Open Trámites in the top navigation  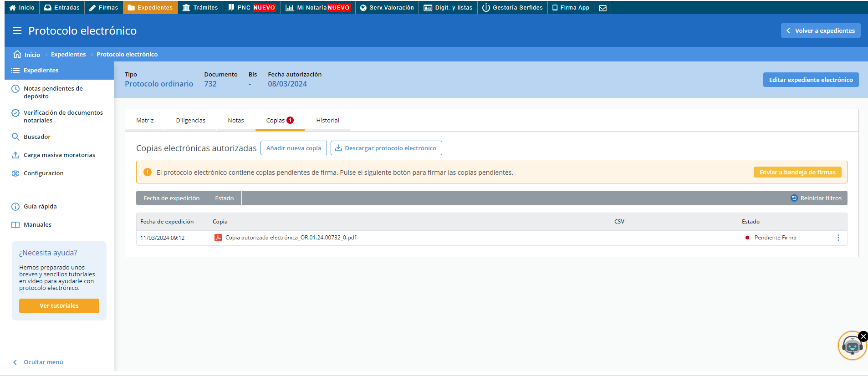click(200, 8)
